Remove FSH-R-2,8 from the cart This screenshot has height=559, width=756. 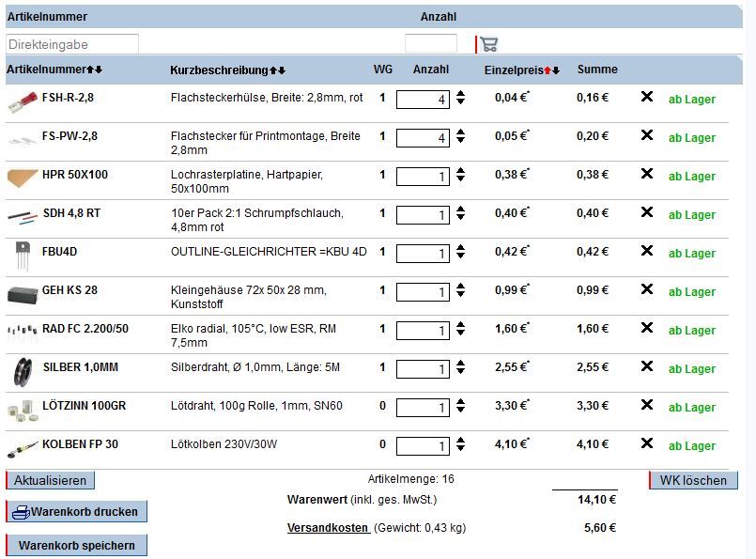646,97
